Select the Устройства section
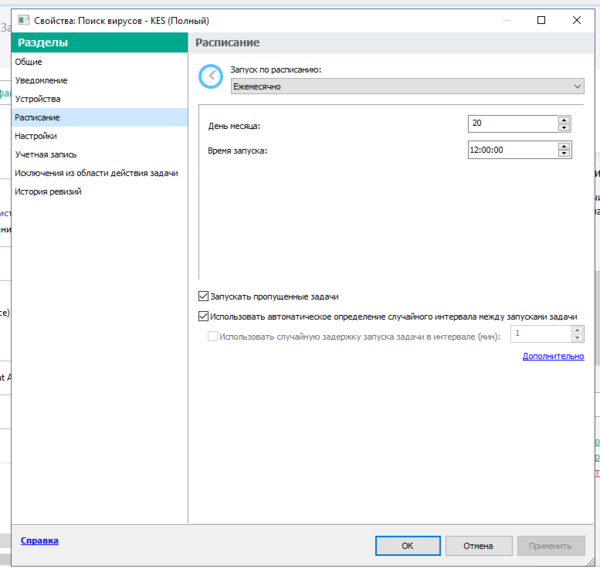The width and height of the screenshot is (600, 569). coord(38,99)
